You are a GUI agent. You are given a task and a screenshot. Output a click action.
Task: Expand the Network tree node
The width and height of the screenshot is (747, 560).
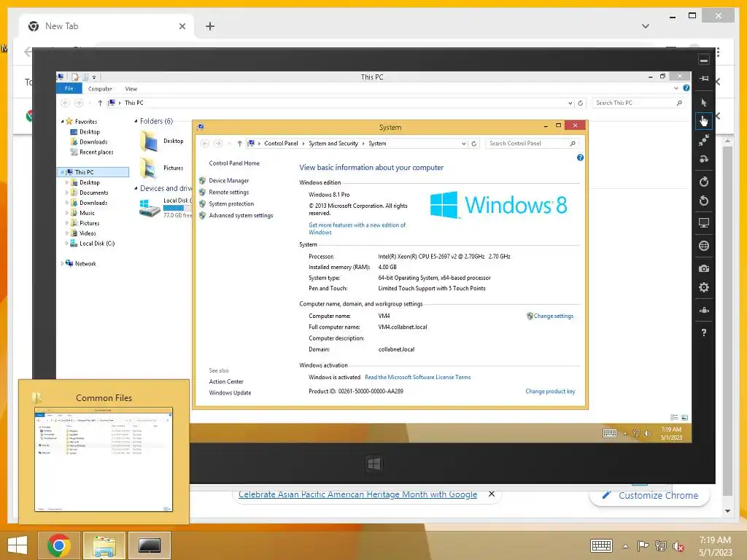pyautogui.click(x=63, y=263)
